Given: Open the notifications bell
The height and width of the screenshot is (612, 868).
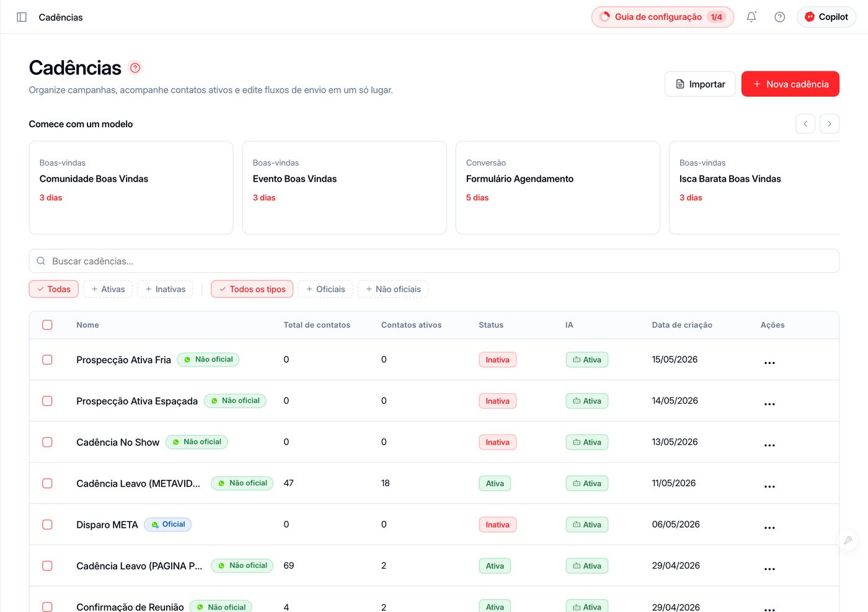Looking at the screenshot, I should (x=751, y=17).
